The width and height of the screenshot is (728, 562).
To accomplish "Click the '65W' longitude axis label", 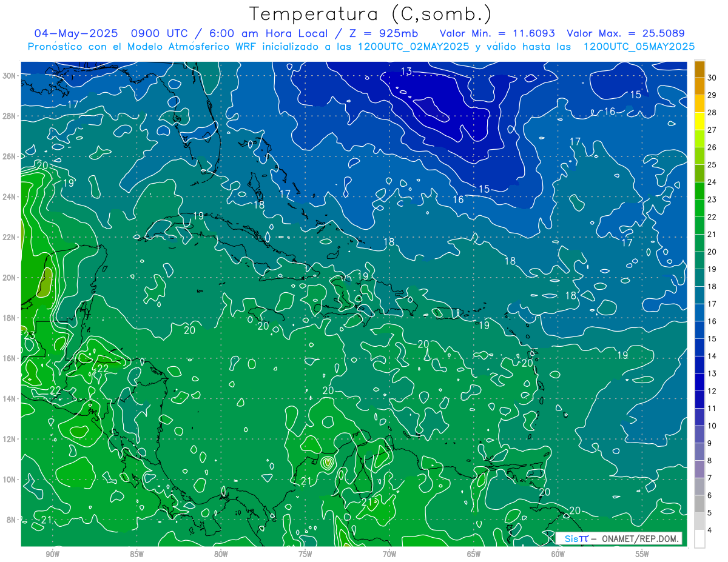I will pos(474,554).
